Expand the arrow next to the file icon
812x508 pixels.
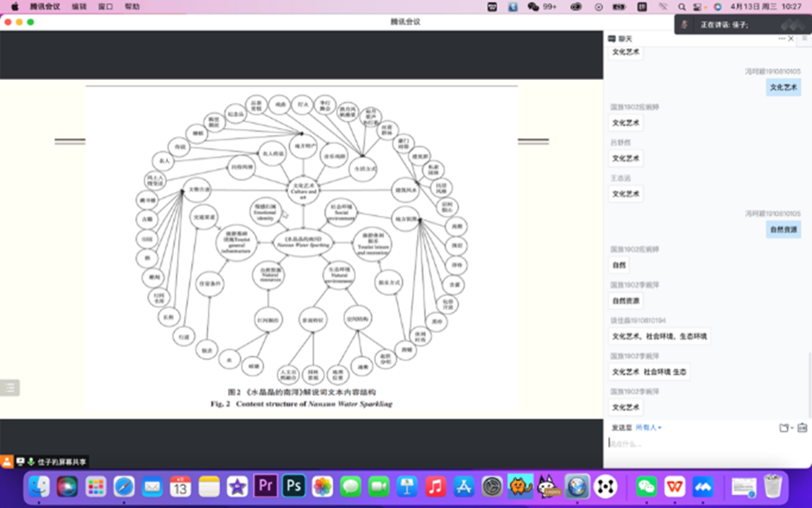pos(791,428)
